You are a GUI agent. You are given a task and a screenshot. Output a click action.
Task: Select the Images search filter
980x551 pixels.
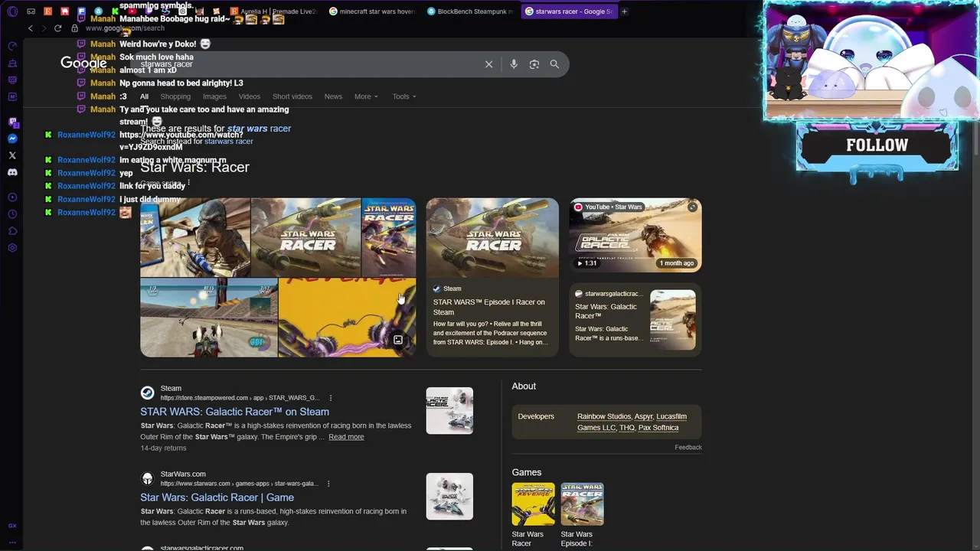pyautogui.click(x=214, y=96)
